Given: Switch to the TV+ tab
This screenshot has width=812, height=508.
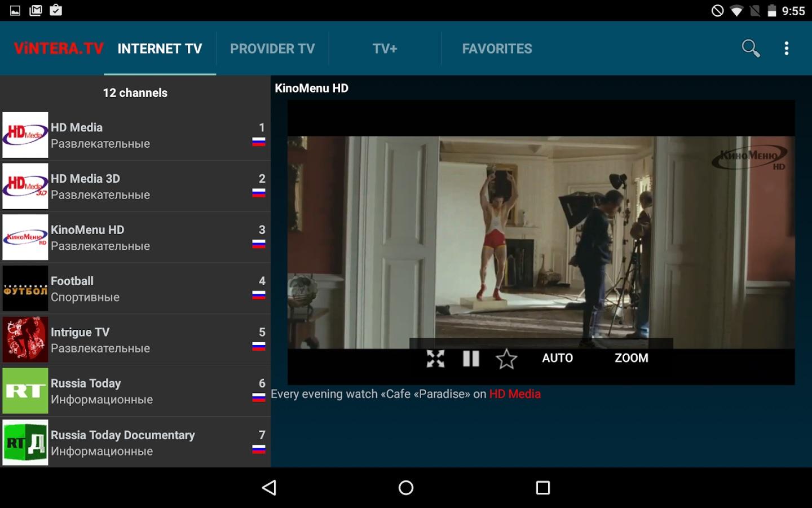Looking at the screenshot, I should [385, 48].
